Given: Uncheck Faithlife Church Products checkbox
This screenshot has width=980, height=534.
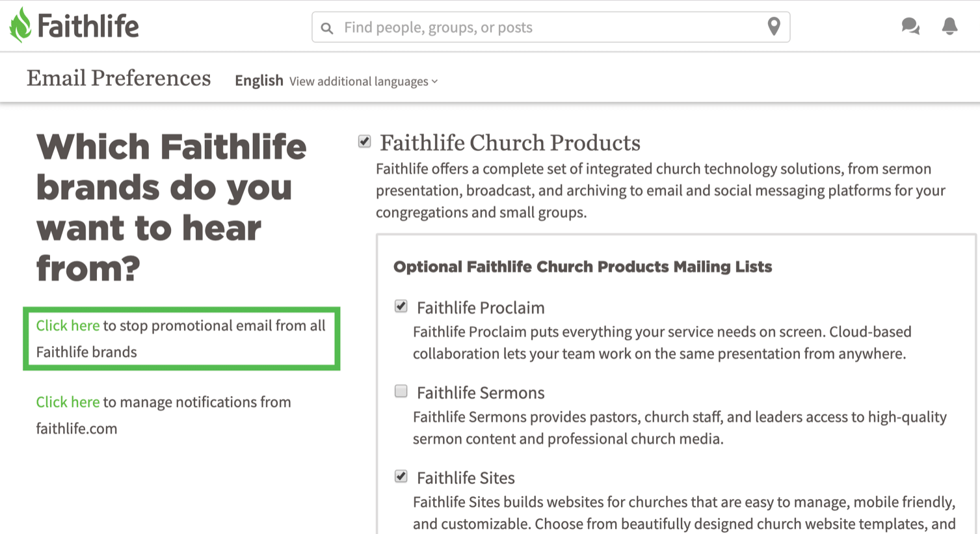Looking at the screenshot, I should click(x=364, y=142).
